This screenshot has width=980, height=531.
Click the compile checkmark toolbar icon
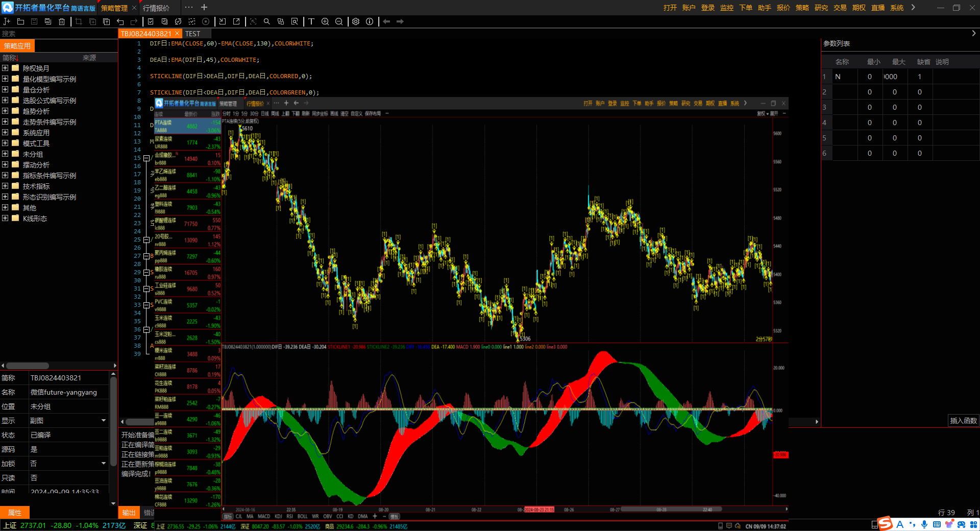click(151, 21)
